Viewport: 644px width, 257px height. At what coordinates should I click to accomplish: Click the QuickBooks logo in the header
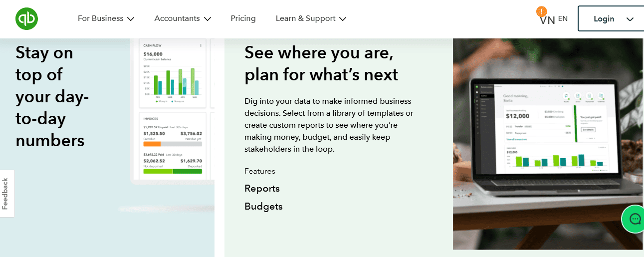click(x=26, y=18)
